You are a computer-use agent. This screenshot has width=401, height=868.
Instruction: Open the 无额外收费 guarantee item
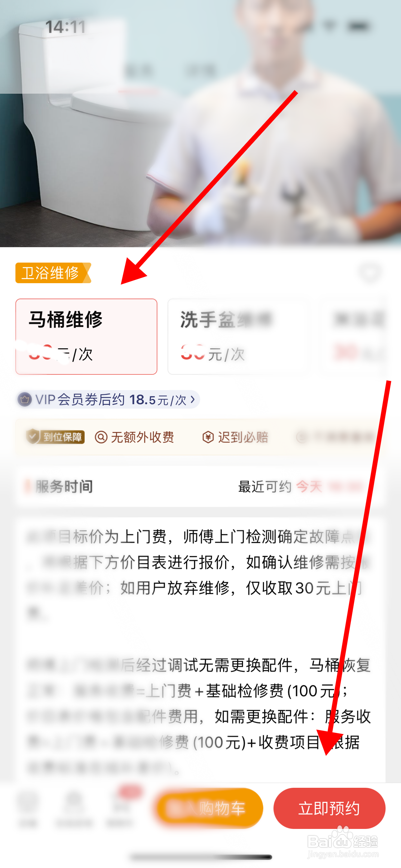point(134,437)
